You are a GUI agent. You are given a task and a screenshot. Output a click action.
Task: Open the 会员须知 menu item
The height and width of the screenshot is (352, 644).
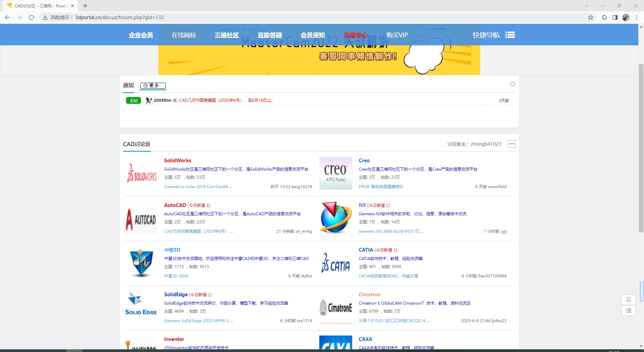[313, 35]
